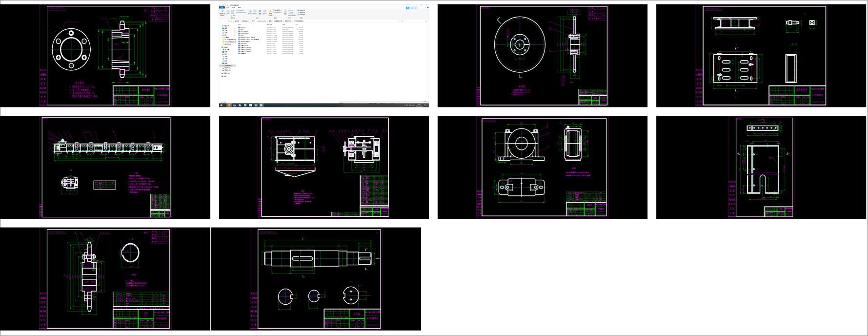Open the slotted mounting plate drawing thumbnail

761,56
